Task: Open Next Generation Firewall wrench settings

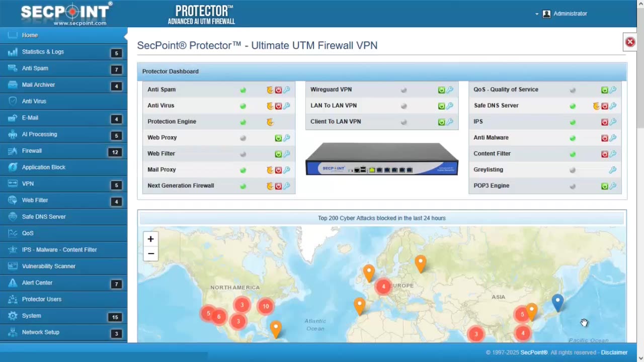Action: click(286, 186)
